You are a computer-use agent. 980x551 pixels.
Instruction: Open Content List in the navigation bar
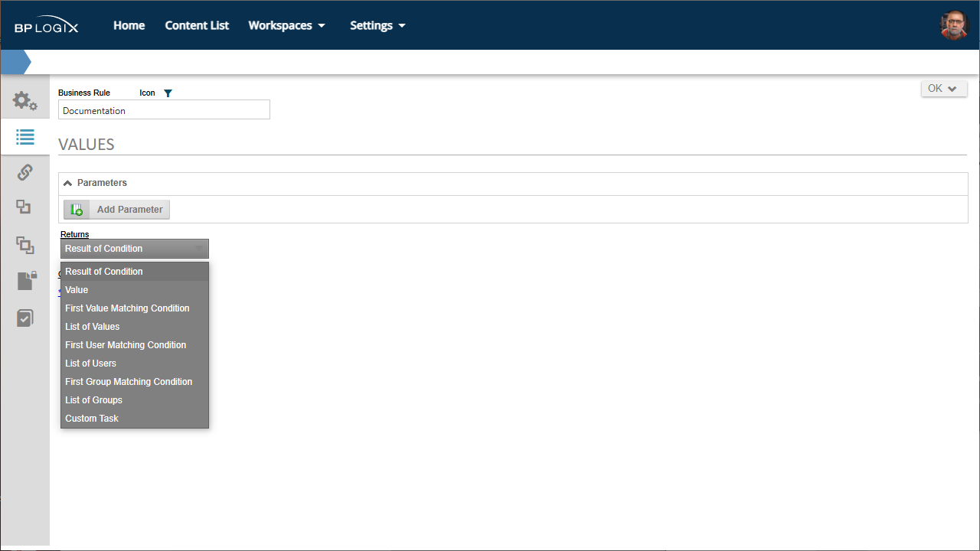click(x=197, y=25)
